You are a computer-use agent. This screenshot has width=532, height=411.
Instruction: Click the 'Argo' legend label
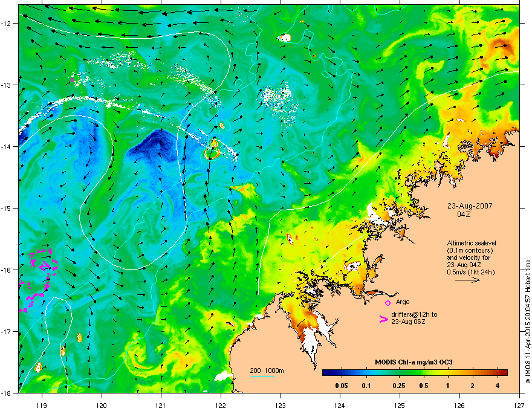403,302
